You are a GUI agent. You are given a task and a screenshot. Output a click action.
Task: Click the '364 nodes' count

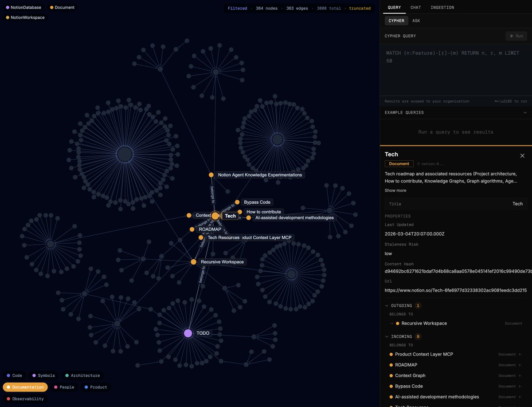tap(266, 8)
